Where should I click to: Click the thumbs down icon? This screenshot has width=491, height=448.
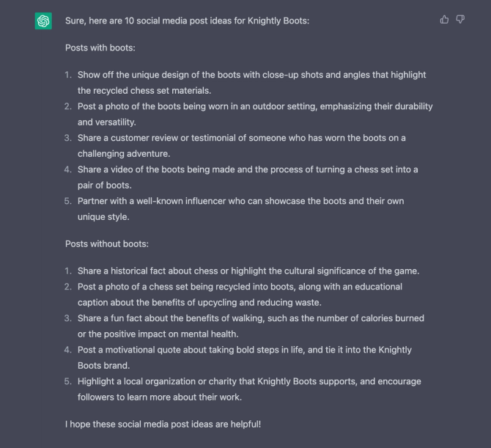click(460, 20)
